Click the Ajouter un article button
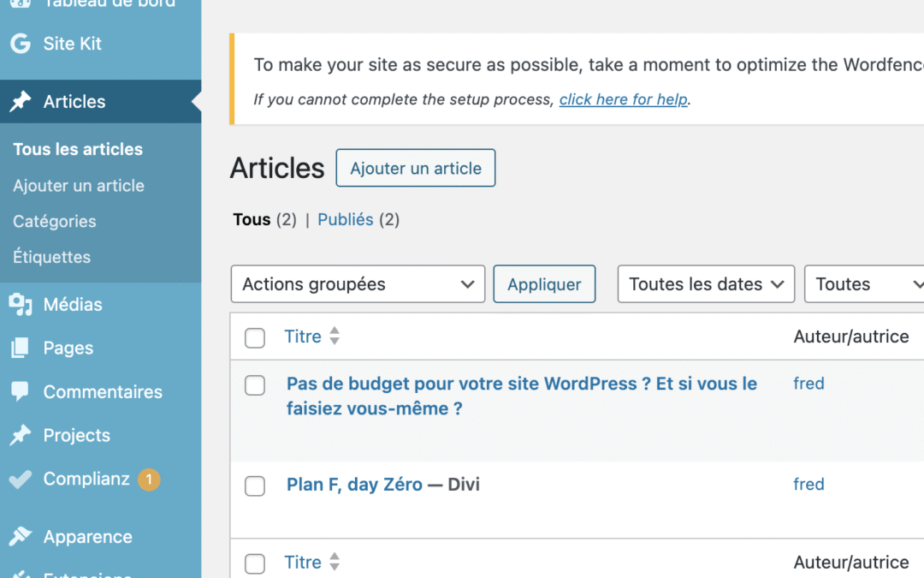This screenshot has height=578, width=924. 416,168
